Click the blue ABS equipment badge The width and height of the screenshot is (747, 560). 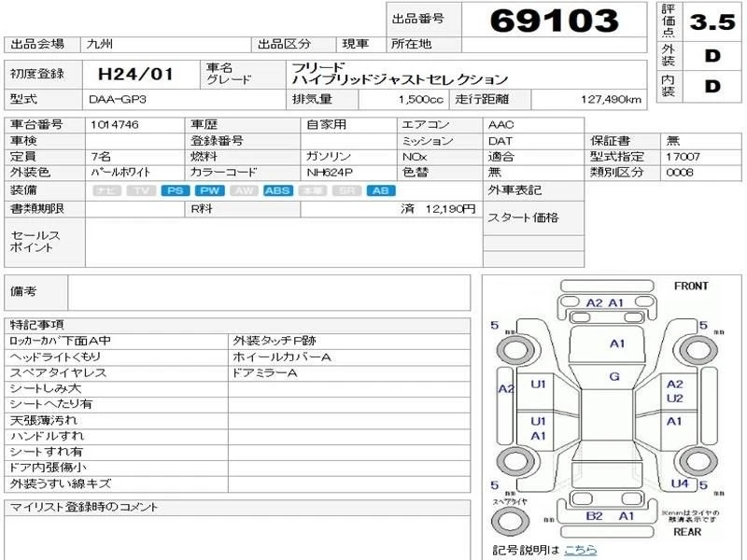(278, 191)
